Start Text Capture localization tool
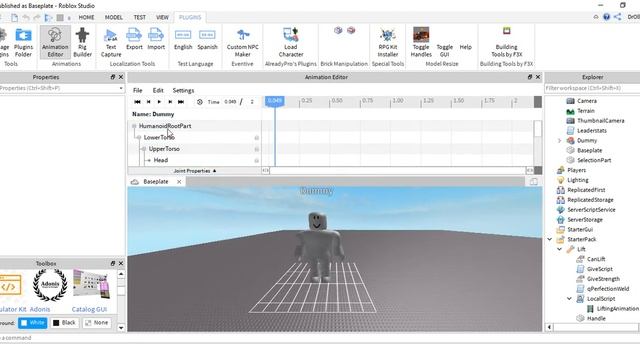Image resolution: width=640 pixels, height=360 pixels. pyautogui.click(x=111, y=42)
